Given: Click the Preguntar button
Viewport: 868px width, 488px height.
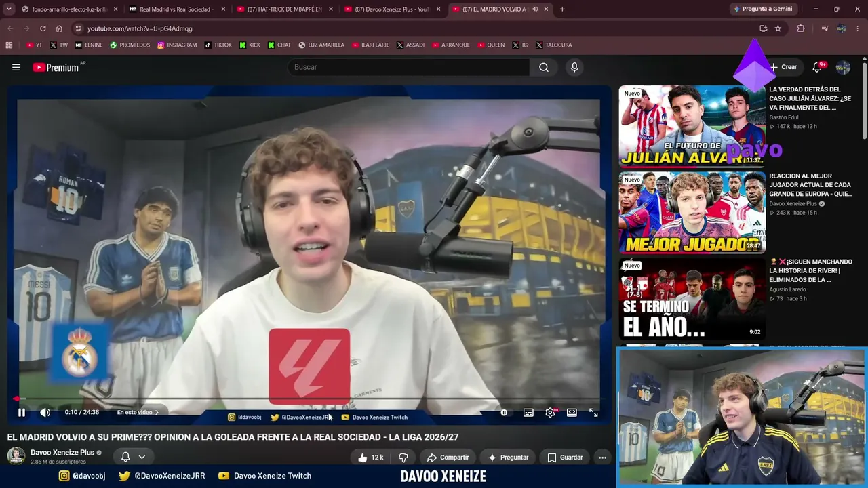Looking at the screenshot, I should coord(509,457).
